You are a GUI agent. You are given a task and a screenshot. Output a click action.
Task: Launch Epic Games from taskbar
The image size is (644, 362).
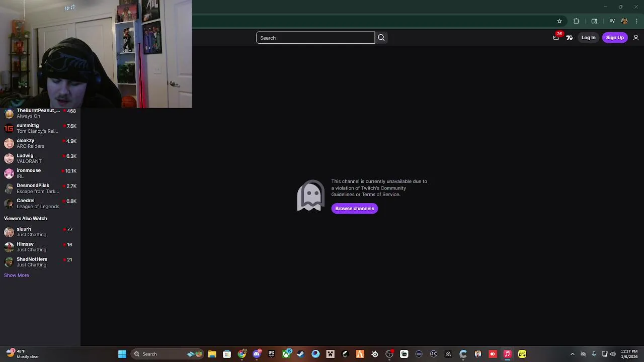pos(271,354)
